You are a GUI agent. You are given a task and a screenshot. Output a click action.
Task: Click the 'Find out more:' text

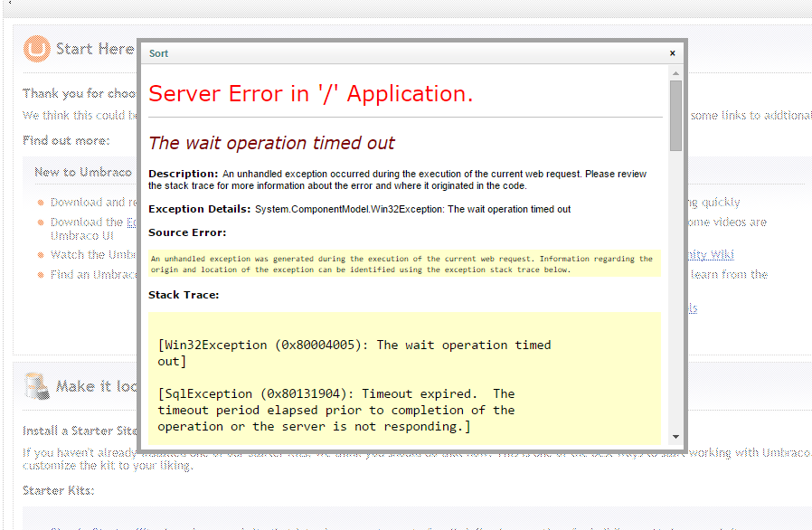tap(66, 140)
